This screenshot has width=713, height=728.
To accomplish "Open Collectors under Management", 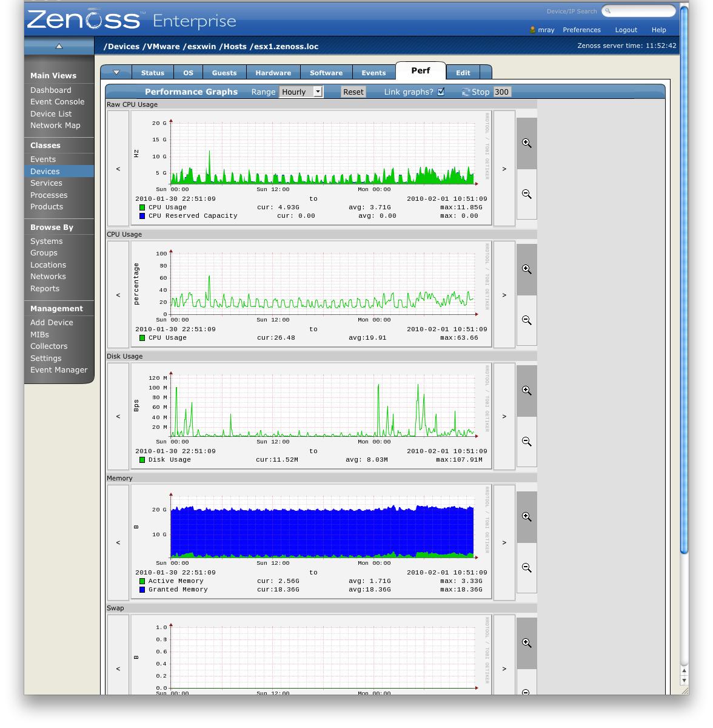I will [x=49, y=346].
